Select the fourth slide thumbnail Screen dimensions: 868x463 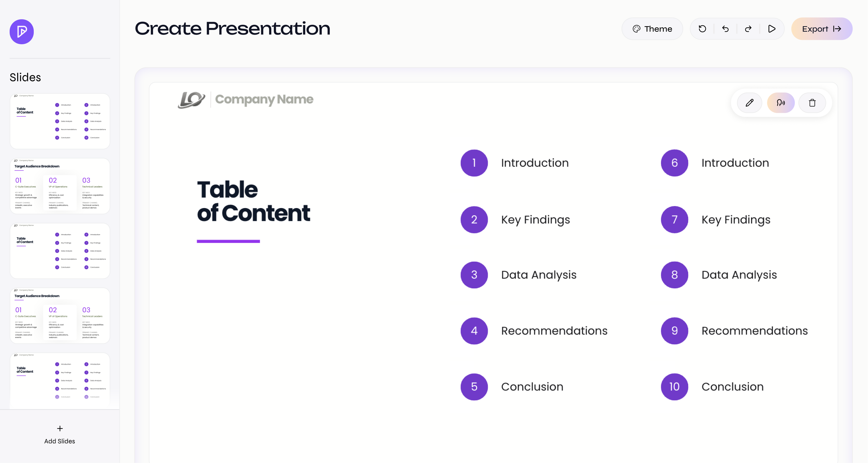(60, 316)
